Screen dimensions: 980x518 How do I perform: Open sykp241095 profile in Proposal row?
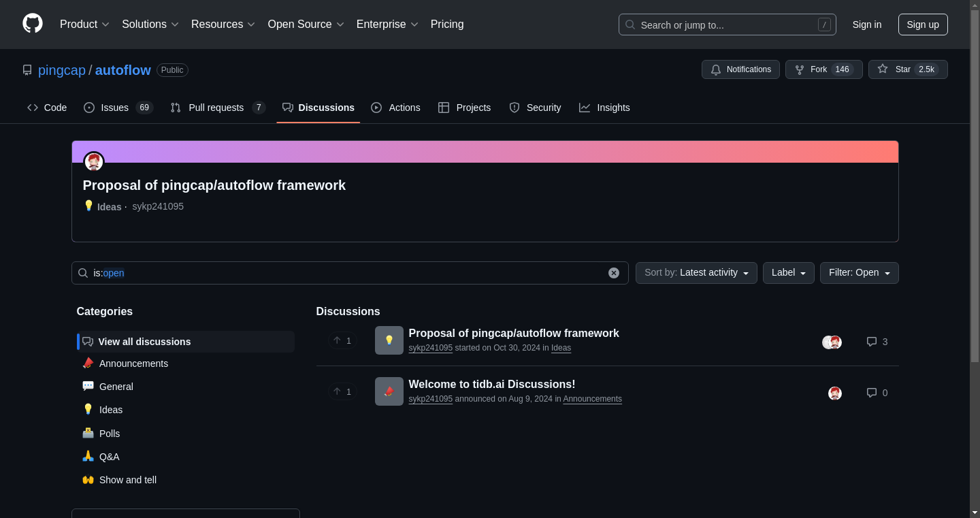pos(431,348)
